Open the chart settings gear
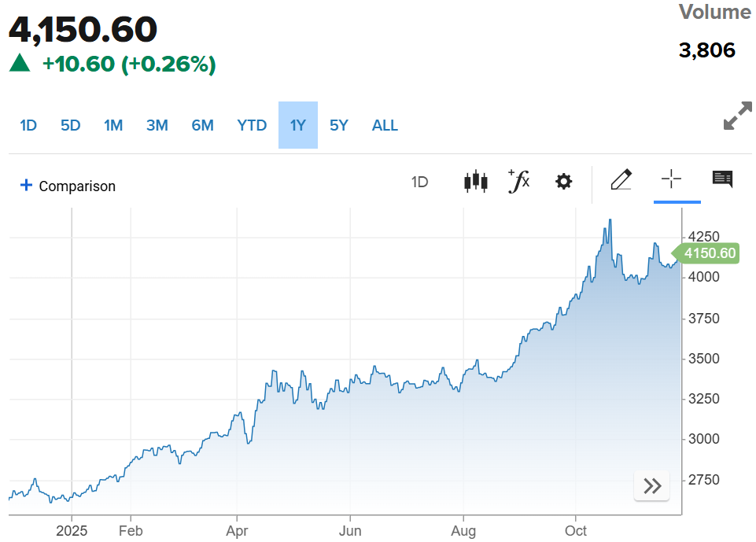Screen dimensions: 756x542 (x=563, y=180)
